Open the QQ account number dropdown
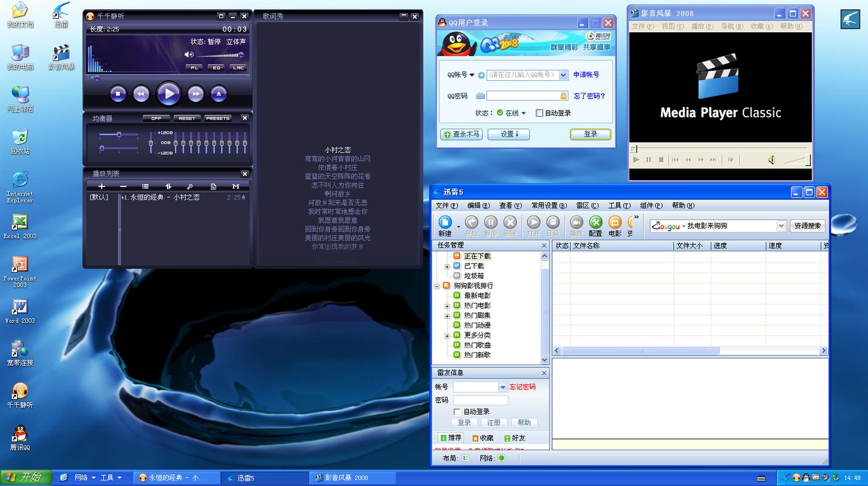This screenshot has height=486, width=868. point(563,75)
